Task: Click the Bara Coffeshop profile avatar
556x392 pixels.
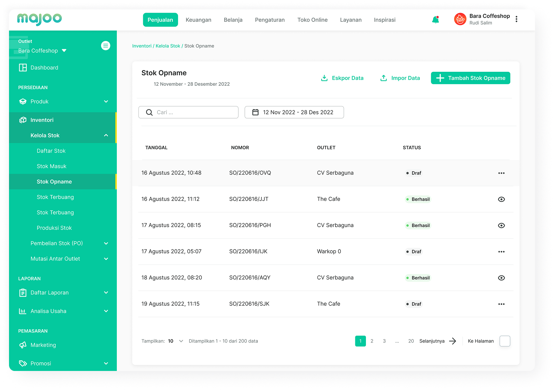Action: [x=460, y=19]
